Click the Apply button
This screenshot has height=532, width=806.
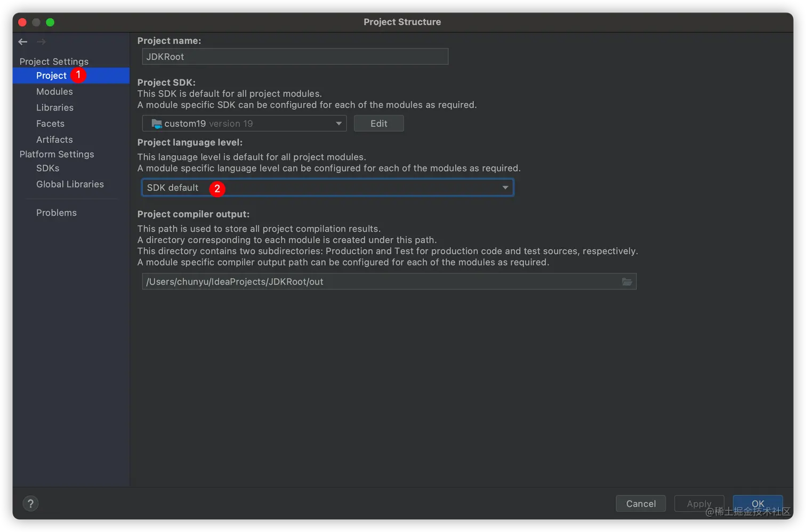click(x=699, y=504)
